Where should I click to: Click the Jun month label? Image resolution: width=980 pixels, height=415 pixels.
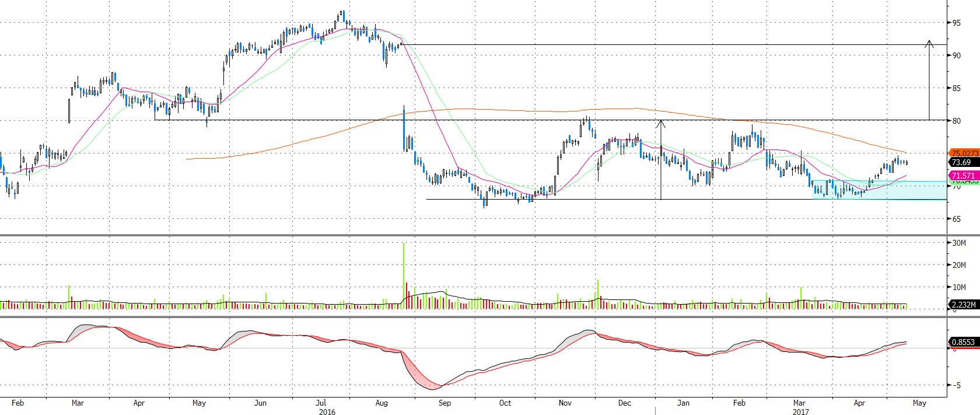point(260,403)
